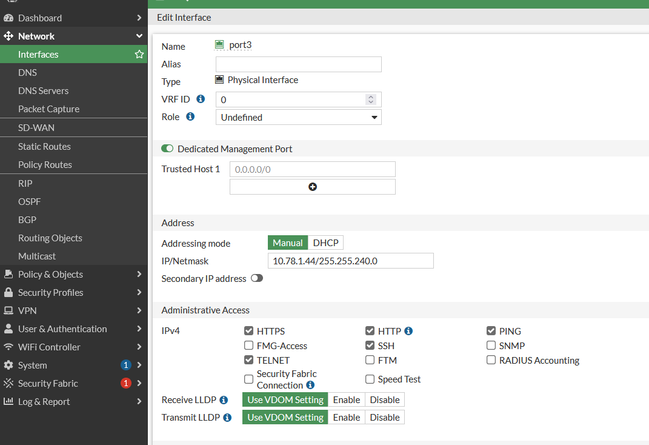This screenshot has height=445, width=649.
Task: Click the Receive LLDP info icon
Action: (x=224, y=400)
